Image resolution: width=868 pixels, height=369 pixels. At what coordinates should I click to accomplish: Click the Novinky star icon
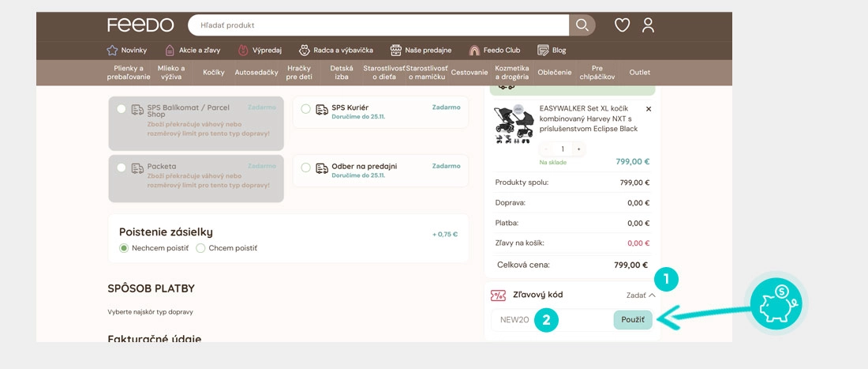tap(112, 51)
